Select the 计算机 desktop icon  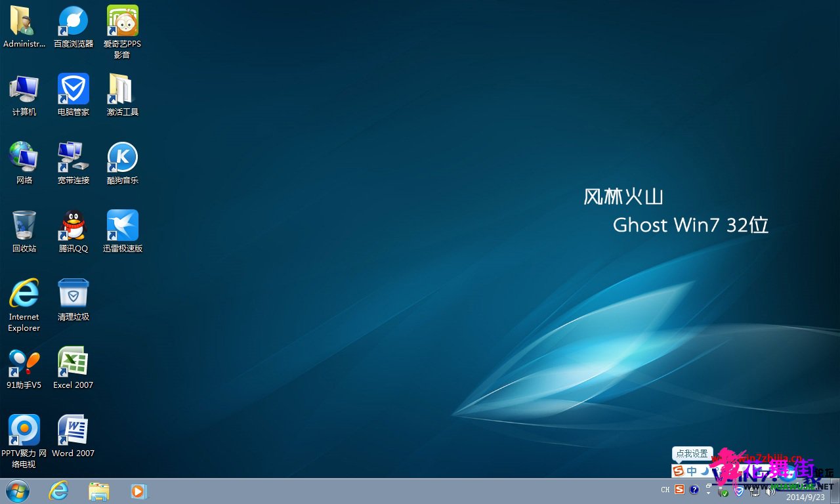click(x=24, y=95)
